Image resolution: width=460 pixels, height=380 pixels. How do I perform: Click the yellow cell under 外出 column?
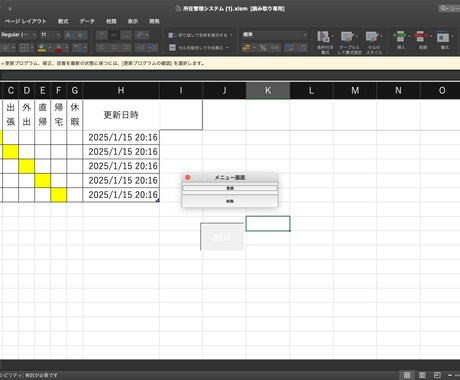pyautogui.click(x=27, y=166)
